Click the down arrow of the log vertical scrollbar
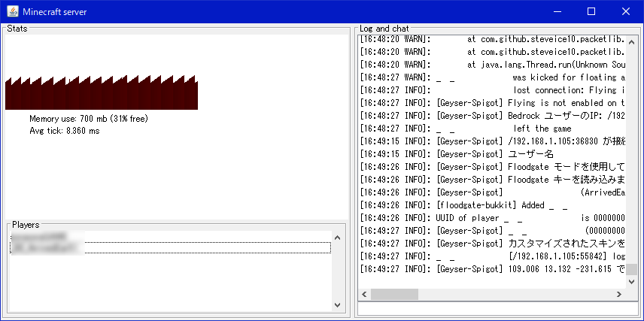The height and width of the screenshot is (321, 644). (x=632, y=282)
